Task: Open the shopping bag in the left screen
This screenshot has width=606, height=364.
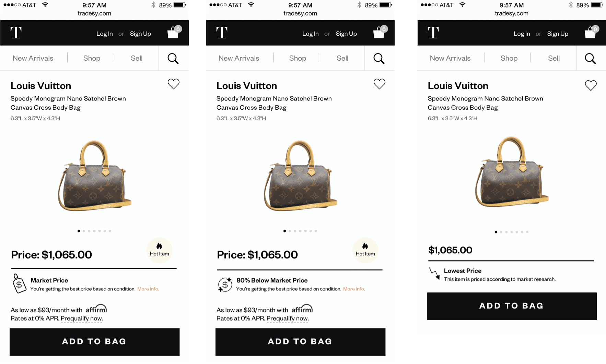Action: pos(174,32)
